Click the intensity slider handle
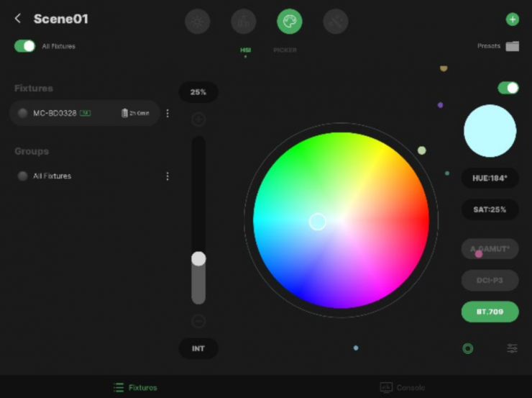The image size is (532, 398). click(x=198, y=258)
